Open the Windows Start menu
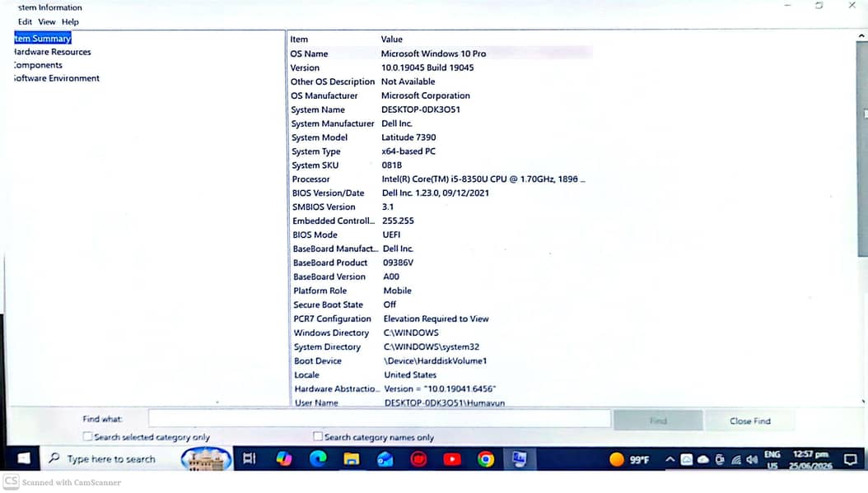 pos(23,458)
